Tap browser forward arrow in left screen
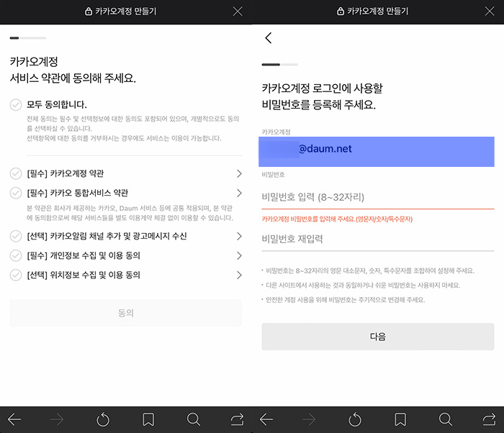The image size is (504, 433). click(x=57, y=419)
